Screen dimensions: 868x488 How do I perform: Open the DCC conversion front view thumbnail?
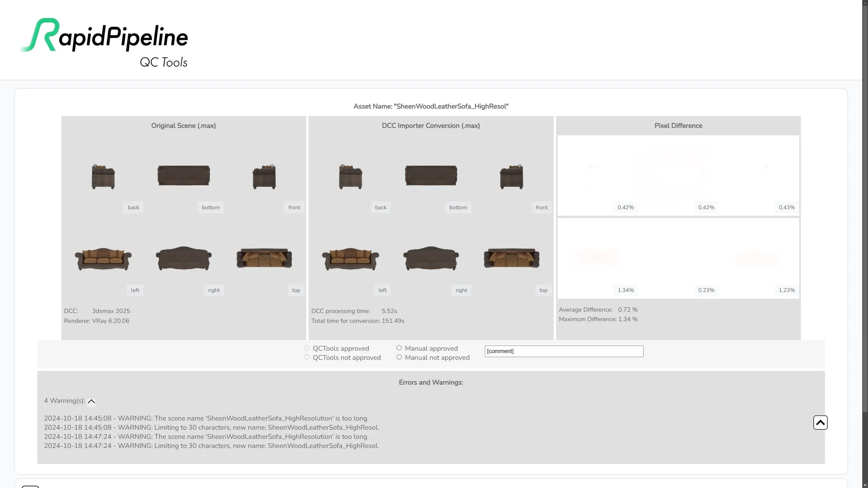coord(511,176)
